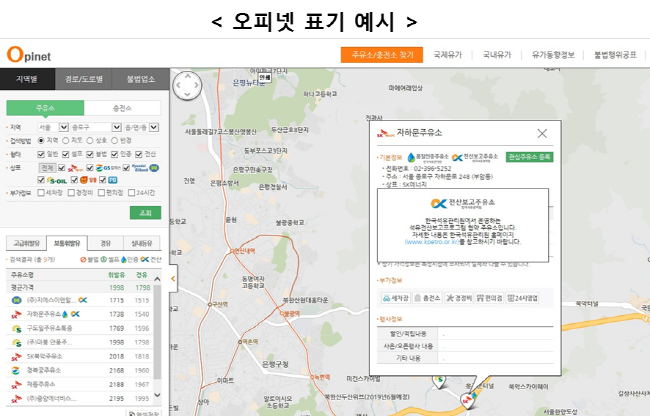The width and height of the screenshot is (650, 416).
Task: Click the orange 주유소/충전소 찾기 button
Action: pyautogui.click(x=382, y=55)
